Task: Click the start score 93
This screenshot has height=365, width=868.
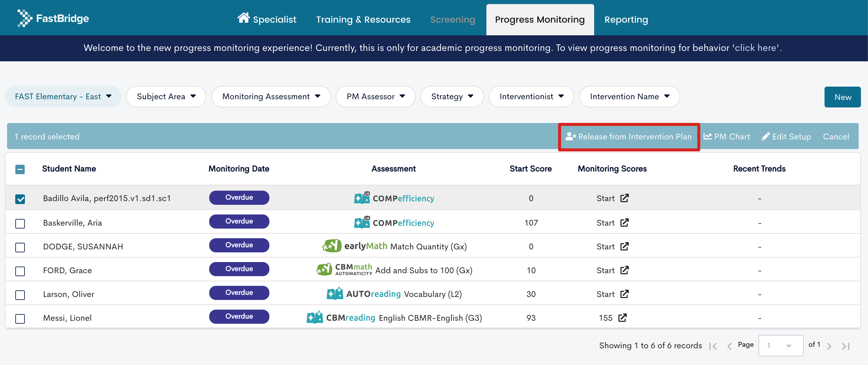Action: [531, 318]
